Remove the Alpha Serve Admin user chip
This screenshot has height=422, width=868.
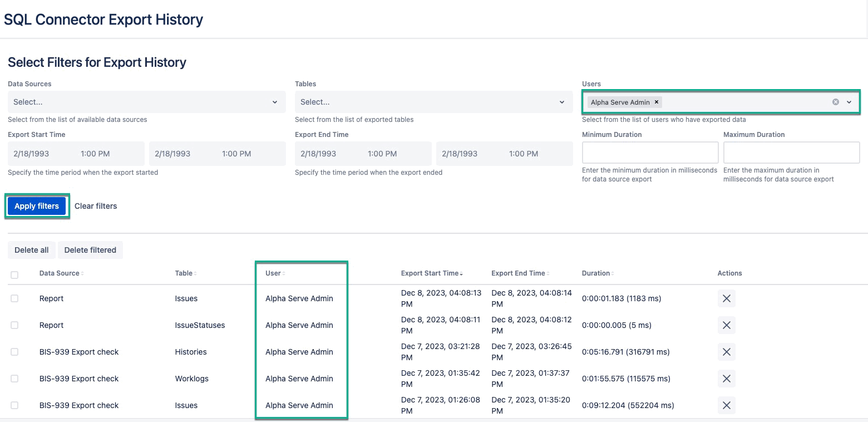tap(657, 102)
